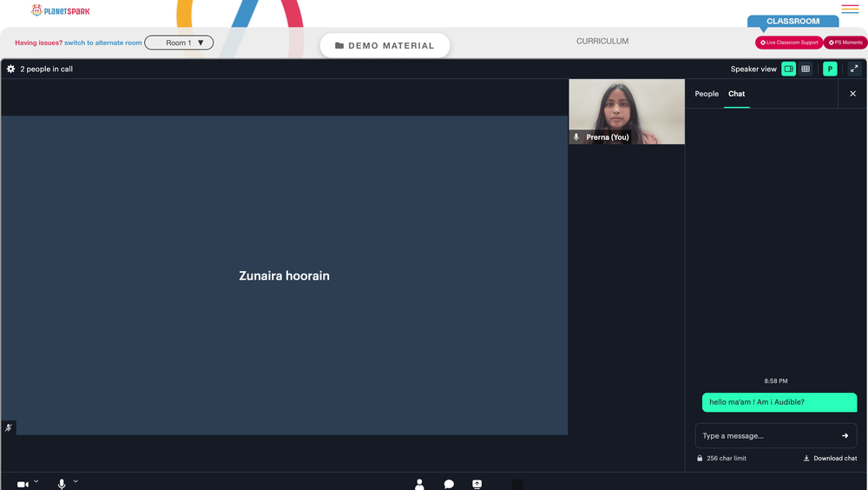Switch to speaker view layout icon
This screenshot has width=868, height=490.
(788, 69)
